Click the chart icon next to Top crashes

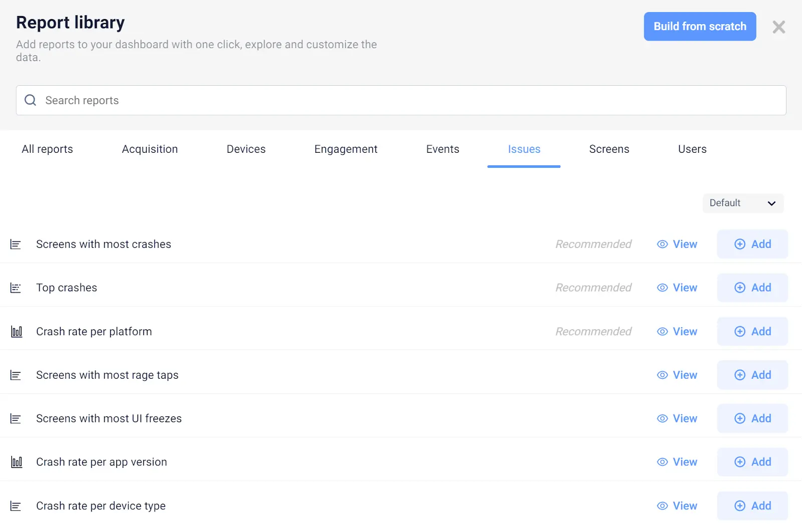16,288
